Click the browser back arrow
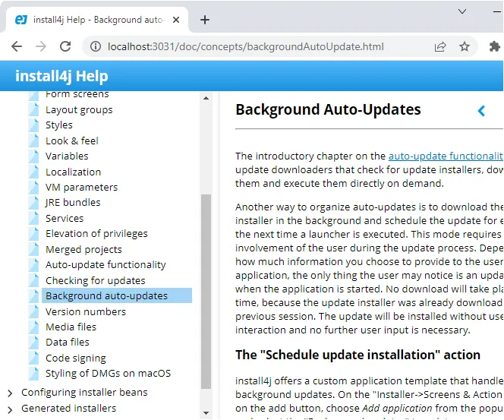The width and height of the screenshot is (504, 420). pos(17,46)
